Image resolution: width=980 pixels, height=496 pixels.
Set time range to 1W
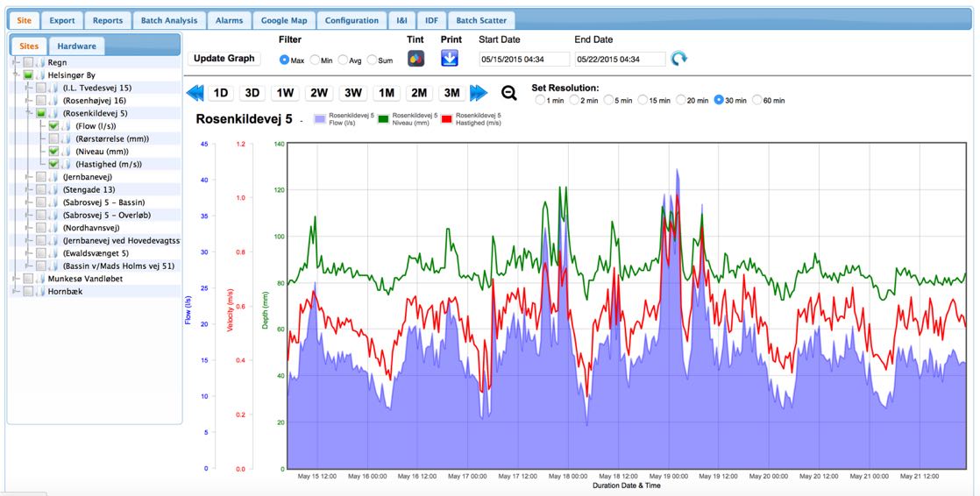tap(286, 93)
